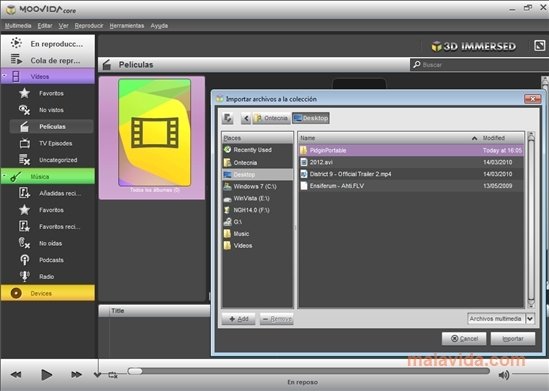Open Cola de reproducción queue
549x391 pixels.
tap(48, 60)
